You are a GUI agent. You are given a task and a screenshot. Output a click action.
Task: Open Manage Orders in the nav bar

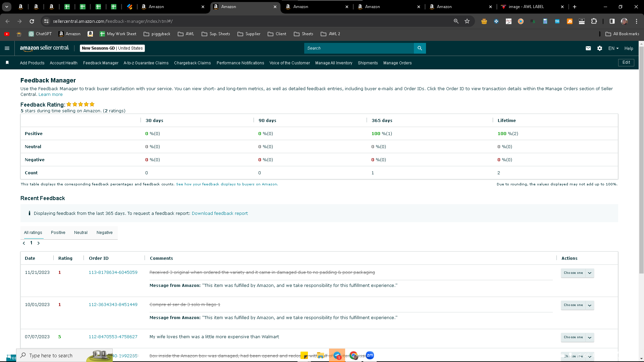tap(397, 63)
